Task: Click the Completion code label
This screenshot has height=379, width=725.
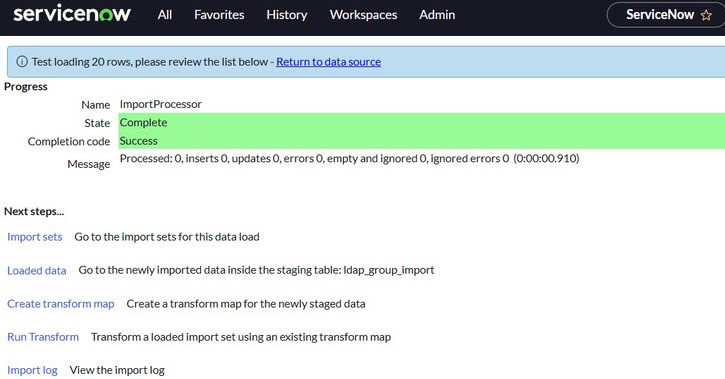Action: (69, 141)
